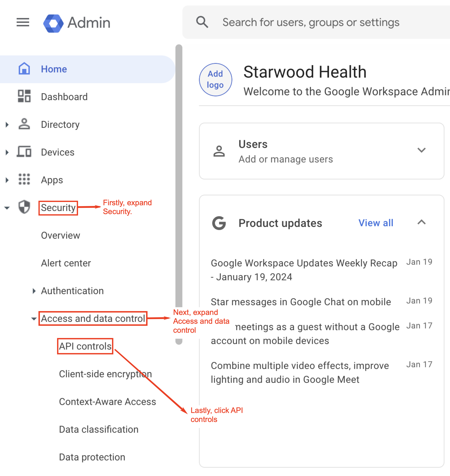Image resolution: width=450 pixels, height=476 pixels.
Task: Click the Google Admin logo
Action: (x=53, y=23)
